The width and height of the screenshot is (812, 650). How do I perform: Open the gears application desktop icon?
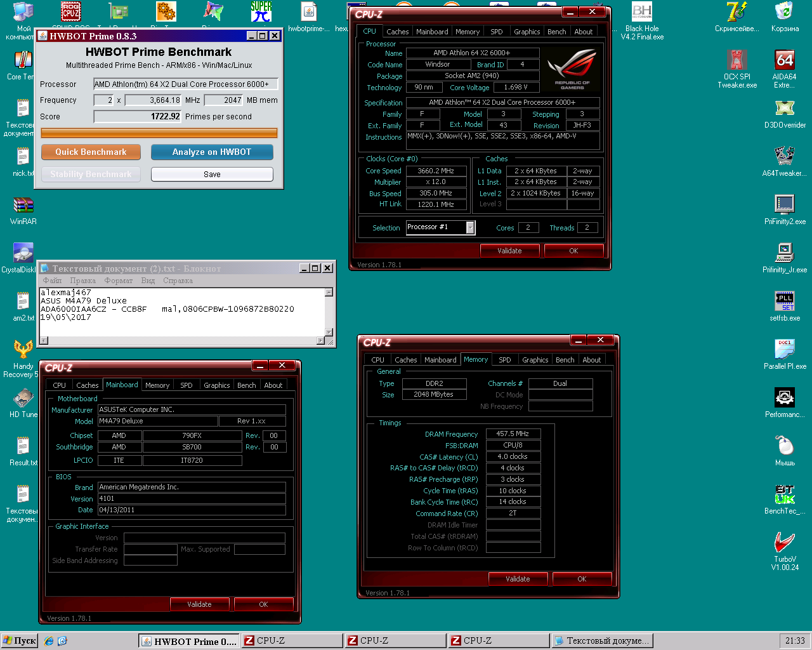(x=166, y=11)
